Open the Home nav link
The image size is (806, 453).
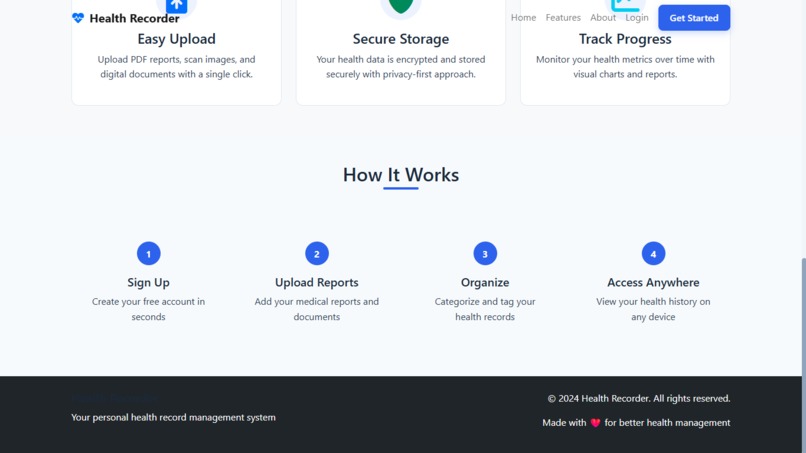tap(523, 17)
